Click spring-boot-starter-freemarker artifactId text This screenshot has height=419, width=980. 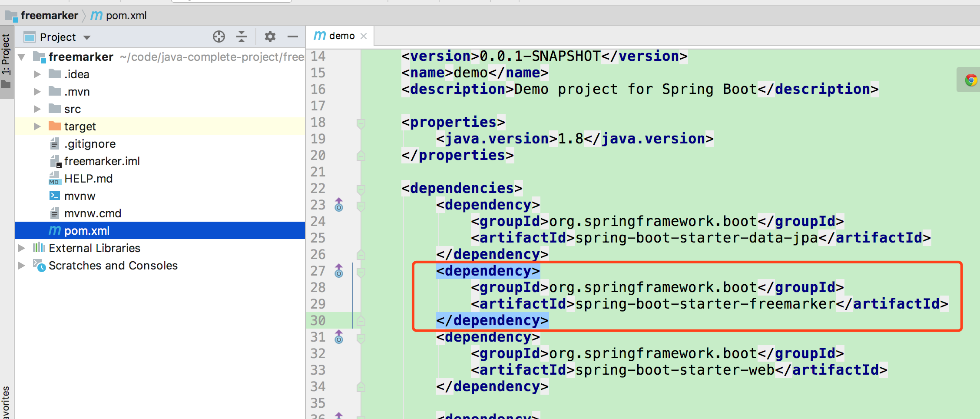(705, 304)
